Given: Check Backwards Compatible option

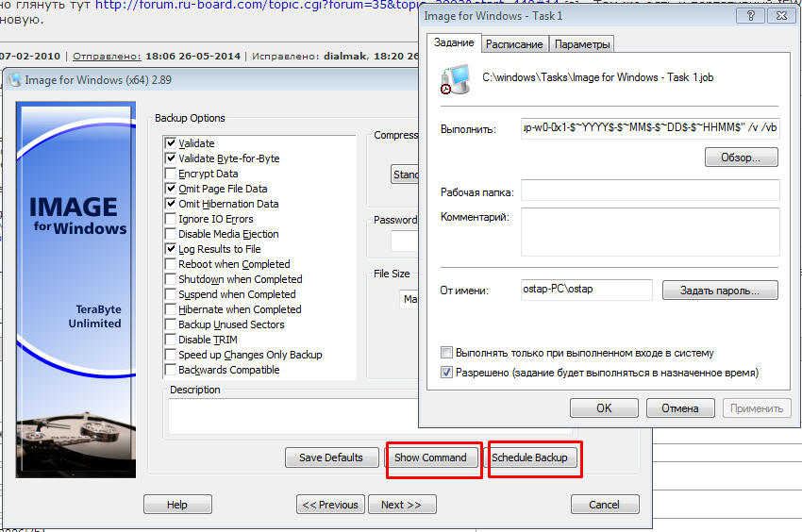Looking at the screenshot, I should (171, 370).
